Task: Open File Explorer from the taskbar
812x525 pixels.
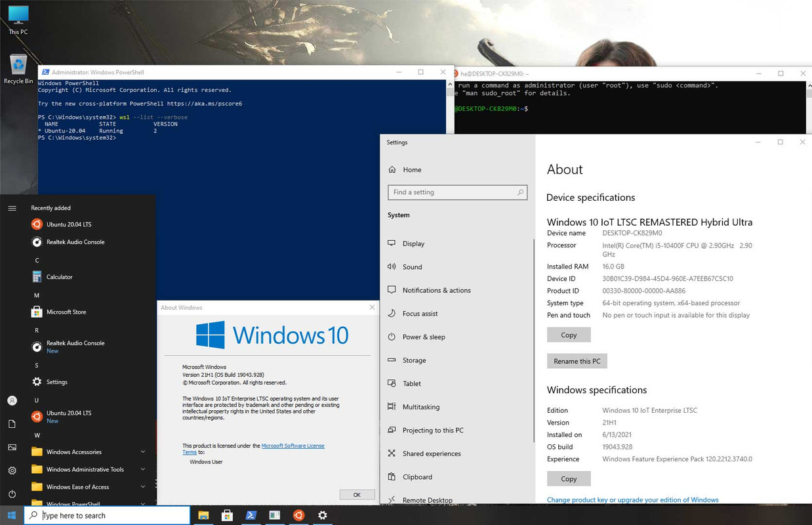Action: tap(203, 515)
